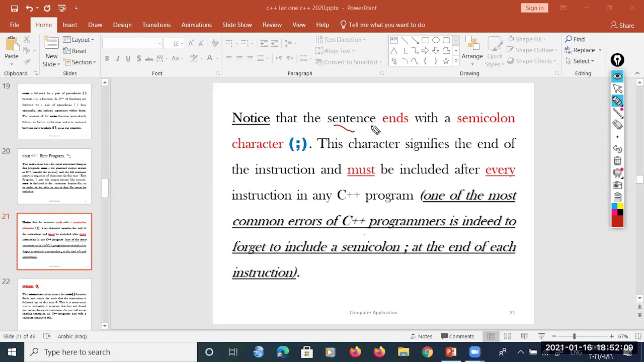The height and width of the screenshot is (362, 644).
Task: Select the oval shape in shapes gallery
Action: 436,40
